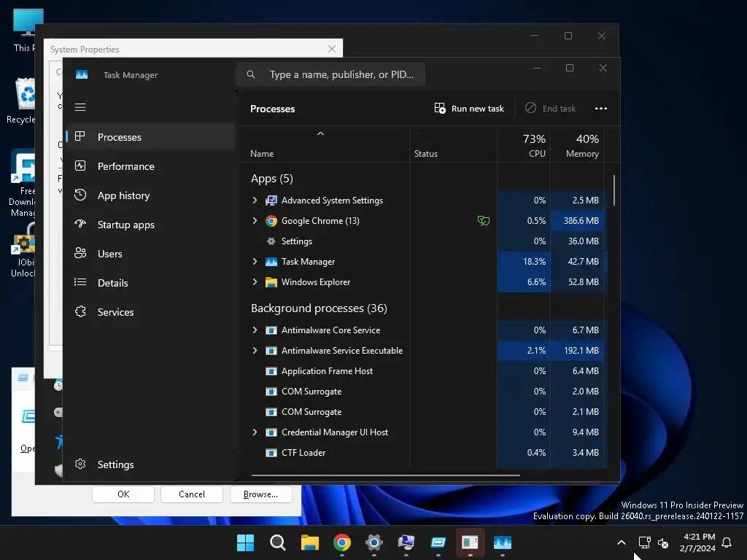Expand Antimalware Service Executable row
Image resolution: width=747 pixels, height=560 pixels.
click(255, 351)
